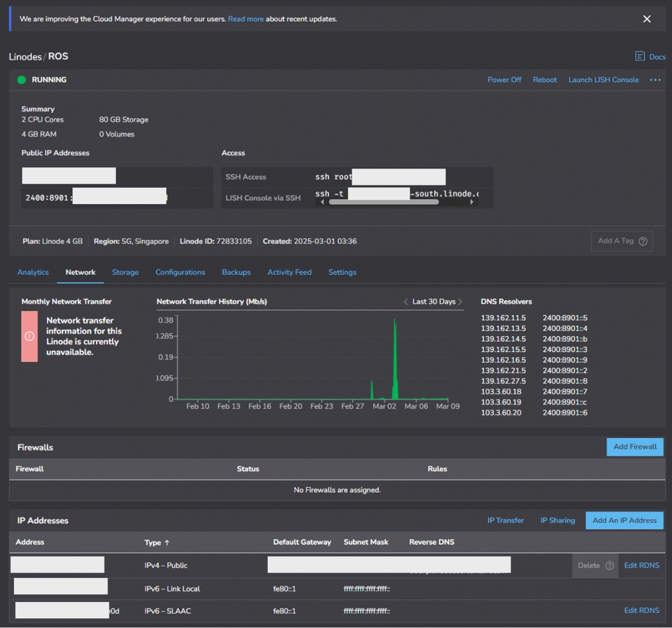Click the Linode ID 72833105
The image size is (672, 628).
[216, 241]
